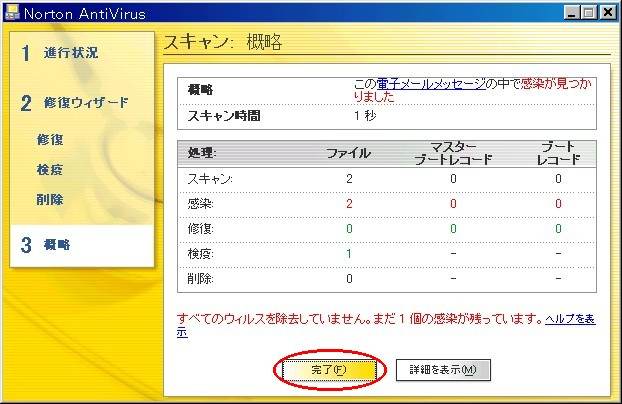Click the ブートレコード column header
Viewport: 622px width, 404px height.
[558, 153]
